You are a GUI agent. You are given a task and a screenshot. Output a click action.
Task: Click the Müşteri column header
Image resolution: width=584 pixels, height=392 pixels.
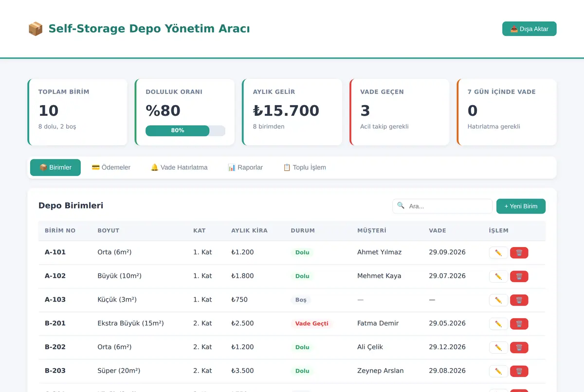[x=372, y=231]
